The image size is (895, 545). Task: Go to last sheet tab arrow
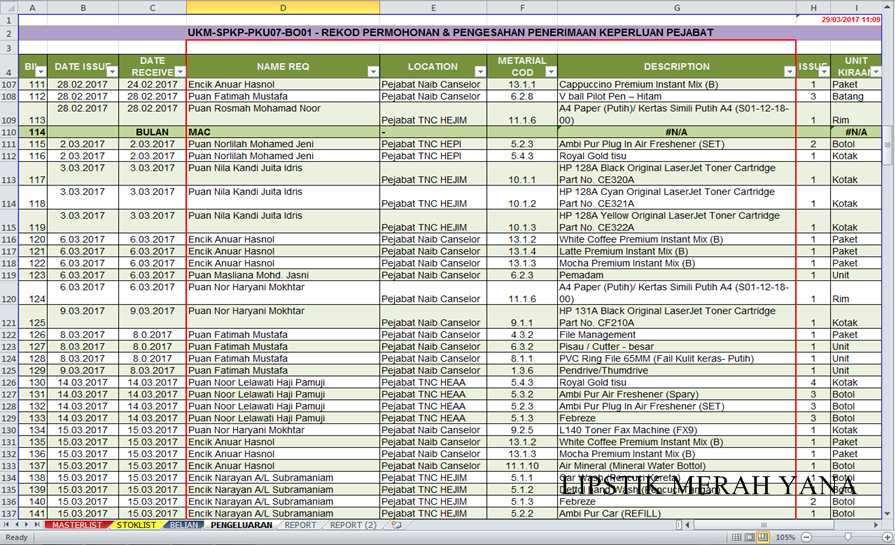pos(37,524)
